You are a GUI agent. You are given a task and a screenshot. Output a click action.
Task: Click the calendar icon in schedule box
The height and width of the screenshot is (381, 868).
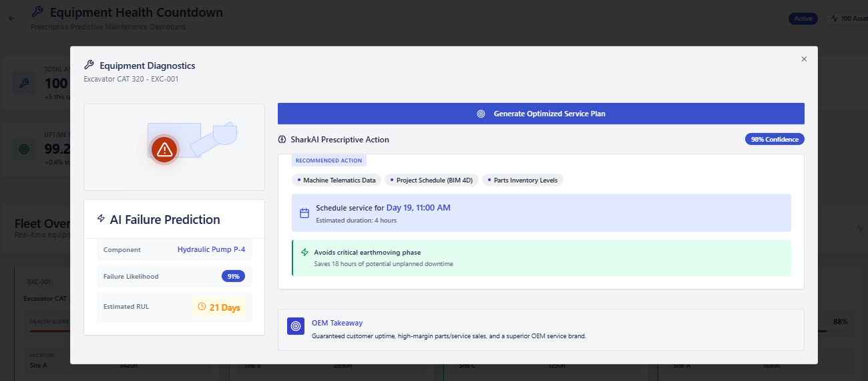tap(304, 213)
